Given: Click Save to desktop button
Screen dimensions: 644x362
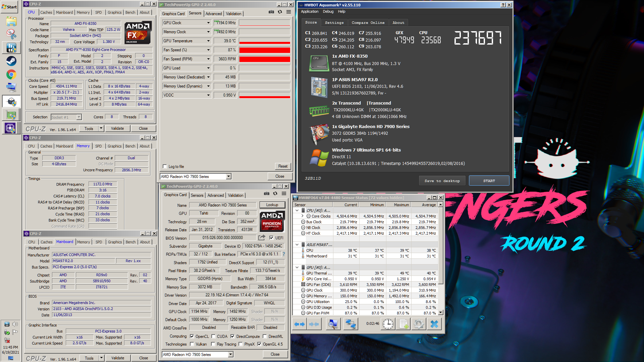Looking at the screenshot, I should tap(442, 181).
